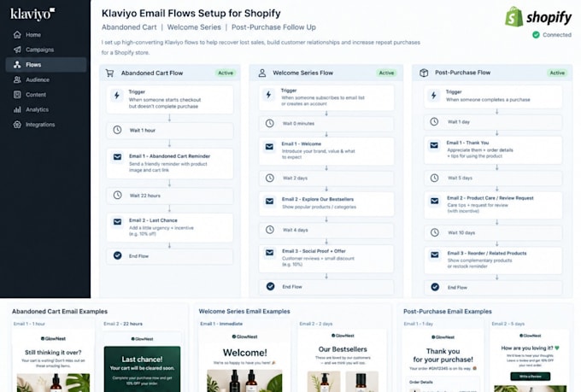Open Integrations in the sidebar
Image resolution: width=581 pixels, height=392 pixels.
(x=46, y=125)
